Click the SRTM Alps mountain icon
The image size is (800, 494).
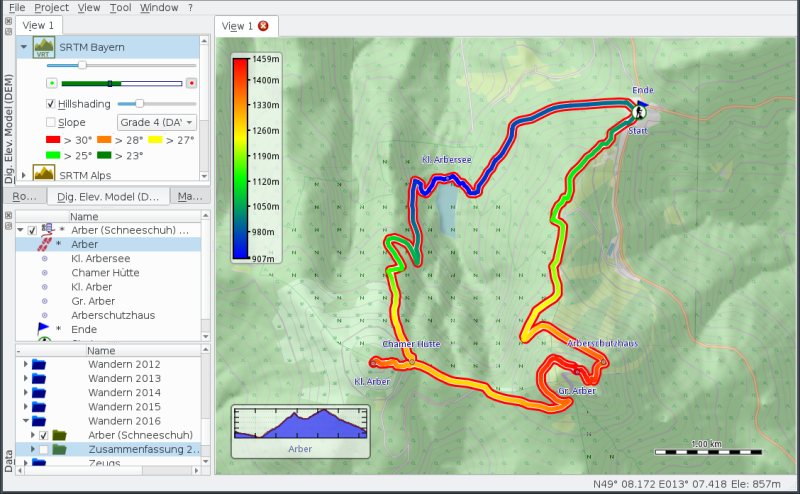pyautogui.click(x=44, y=173)
